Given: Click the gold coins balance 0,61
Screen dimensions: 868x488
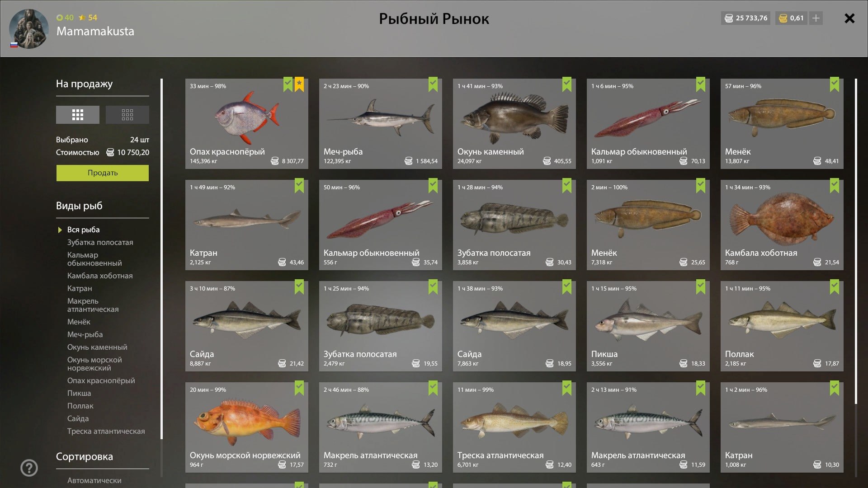Looking at the screenshot, I should coord(791,18).
